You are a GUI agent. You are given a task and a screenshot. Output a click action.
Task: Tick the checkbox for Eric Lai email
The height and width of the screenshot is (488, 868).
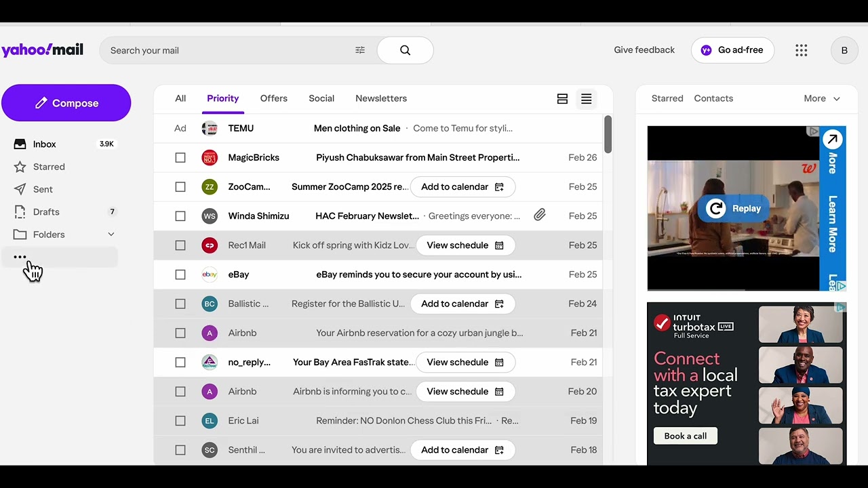tap(180, 421)
